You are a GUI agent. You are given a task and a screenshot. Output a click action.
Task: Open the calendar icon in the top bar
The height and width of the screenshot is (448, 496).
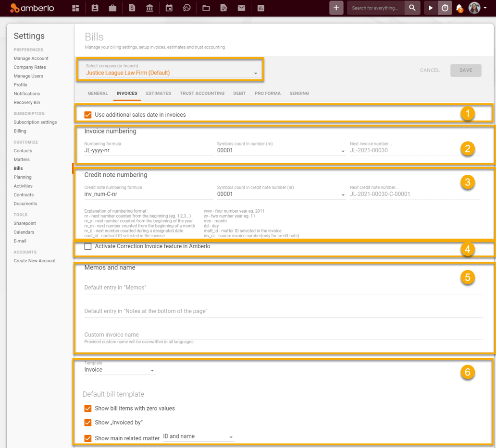169,8
